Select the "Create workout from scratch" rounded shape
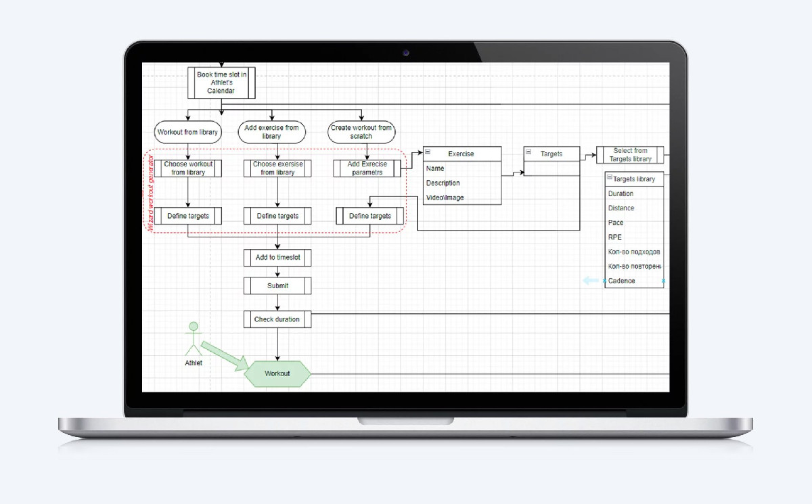Screen dimensions: 812x504 pyautogui.click(x=361, y=132)
